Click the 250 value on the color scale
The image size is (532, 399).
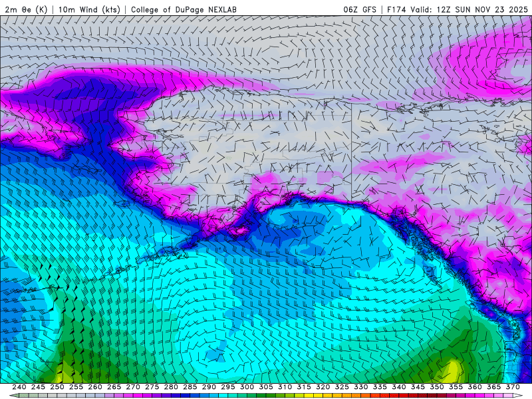[x=57, y=387]
